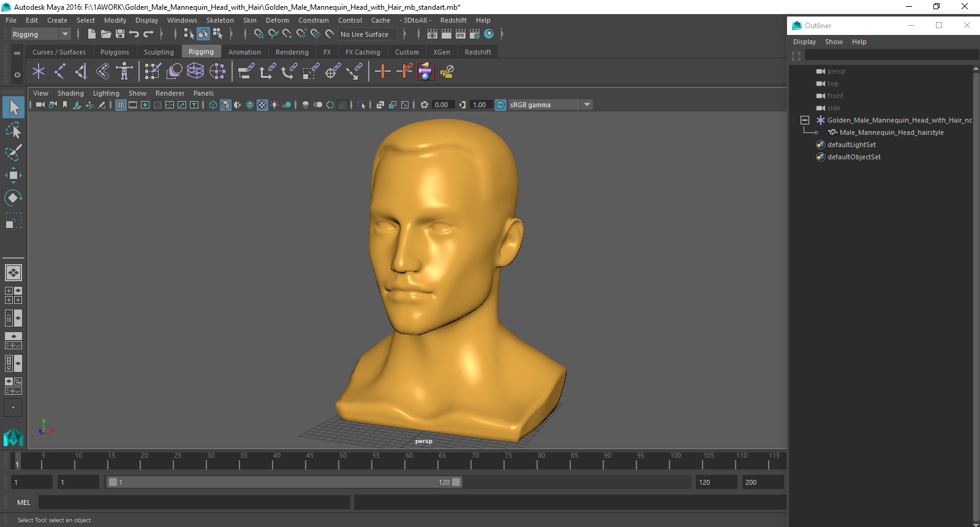Toggle the film gate display
Viewport: 980px width, 527px height.
pyautogui.click(x=133, y=105)
